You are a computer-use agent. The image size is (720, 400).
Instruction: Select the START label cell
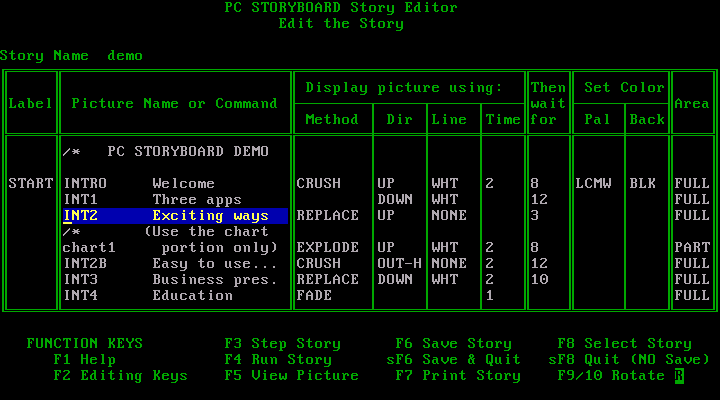click(x=31, y=184)
